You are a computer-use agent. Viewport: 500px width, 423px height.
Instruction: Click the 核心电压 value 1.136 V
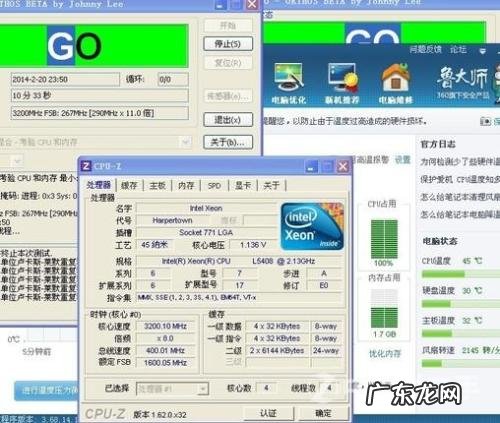pyautogui.click(x=253, y=245)
